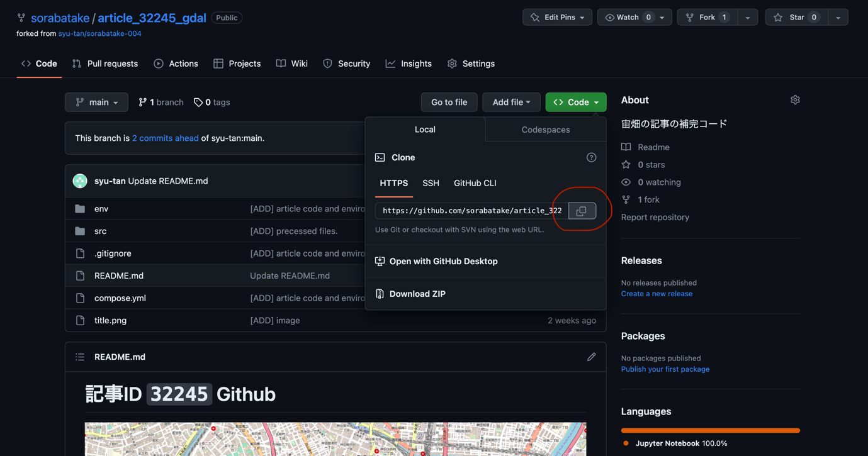Open the Edit Pins dropdown

click(x=557, y=18)
